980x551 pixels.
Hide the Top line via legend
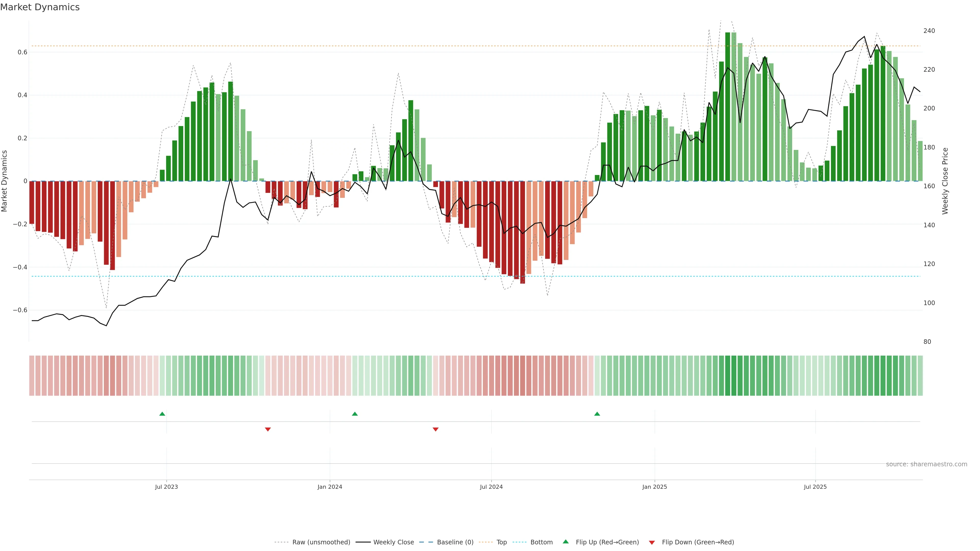(501, 542)
